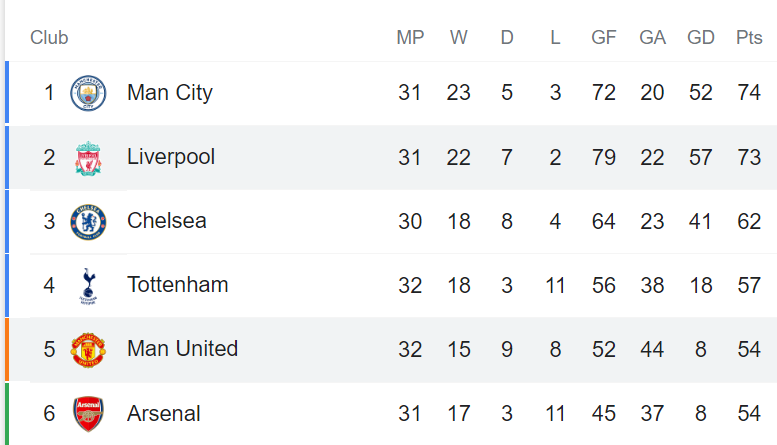Click Man City's 74 points value
This screenshot has height=445, width=777.
point(749,93)
